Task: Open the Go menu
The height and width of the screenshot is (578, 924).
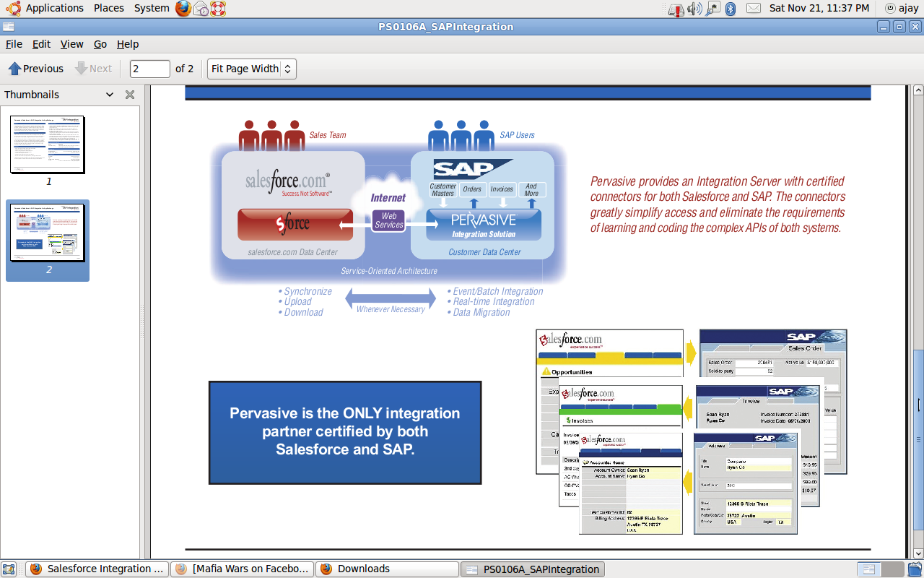Action: coord(100,44)
